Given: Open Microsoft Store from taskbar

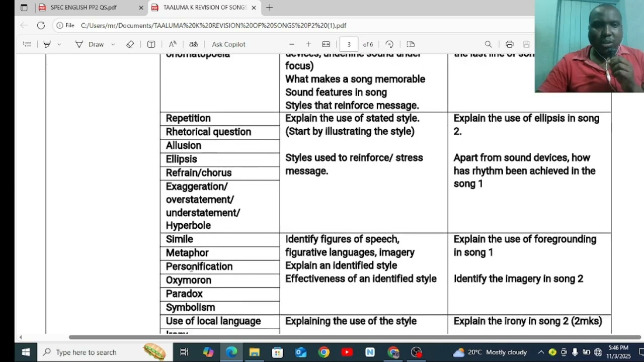Looking at the screenshot, I should 277,352.
